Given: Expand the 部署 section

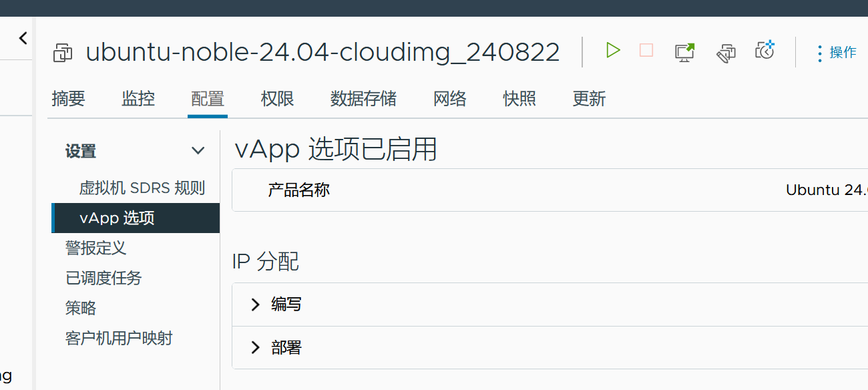Looking at the screenshot, I should pos(255,347).
